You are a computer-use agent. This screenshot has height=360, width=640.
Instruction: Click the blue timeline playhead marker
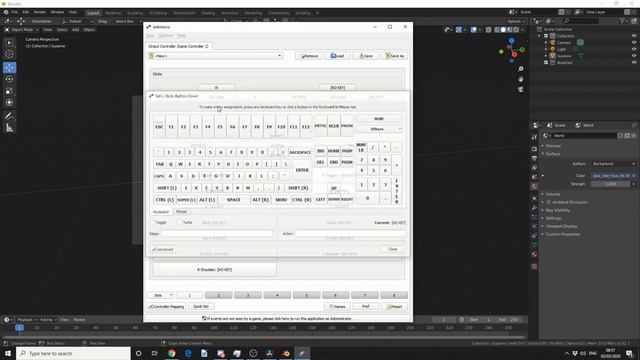tap(19, 327)
